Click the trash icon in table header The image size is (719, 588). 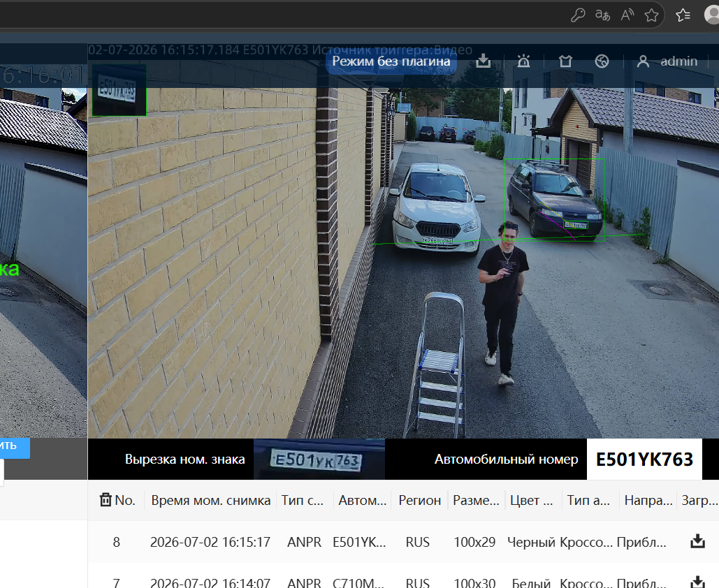pos(106,499)
